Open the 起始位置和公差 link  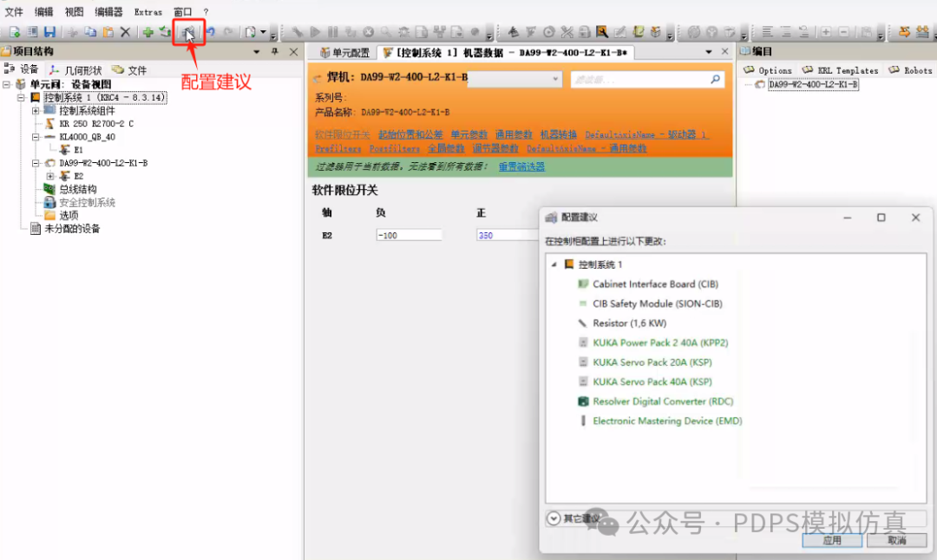(410, 135)
